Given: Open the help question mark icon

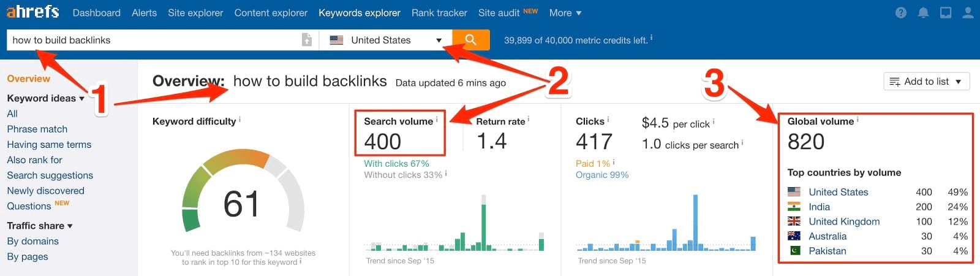Looking at the screenshot, I should tap(901, 13).
